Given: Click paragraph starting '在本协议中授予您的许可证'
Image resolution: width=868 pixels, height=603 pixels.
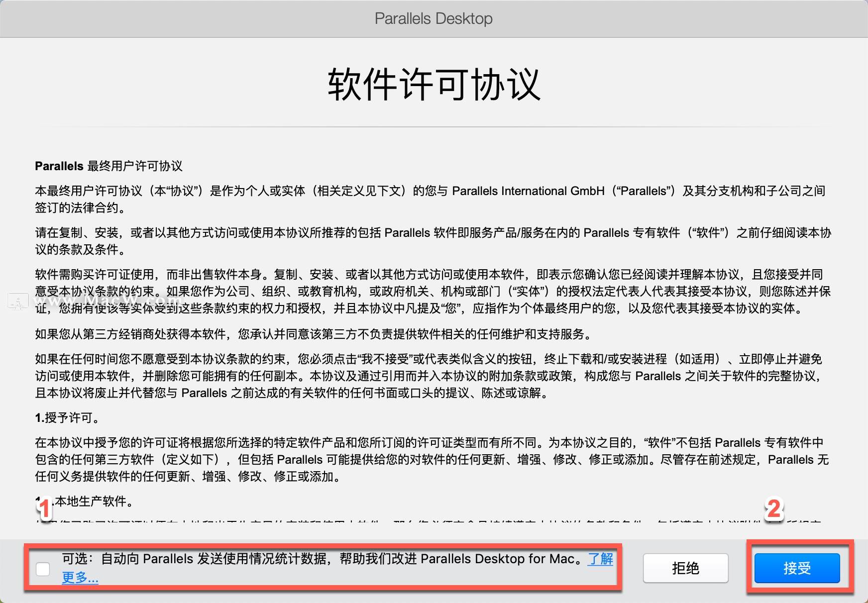Looking at the screenshot, I should click(432, 459).
